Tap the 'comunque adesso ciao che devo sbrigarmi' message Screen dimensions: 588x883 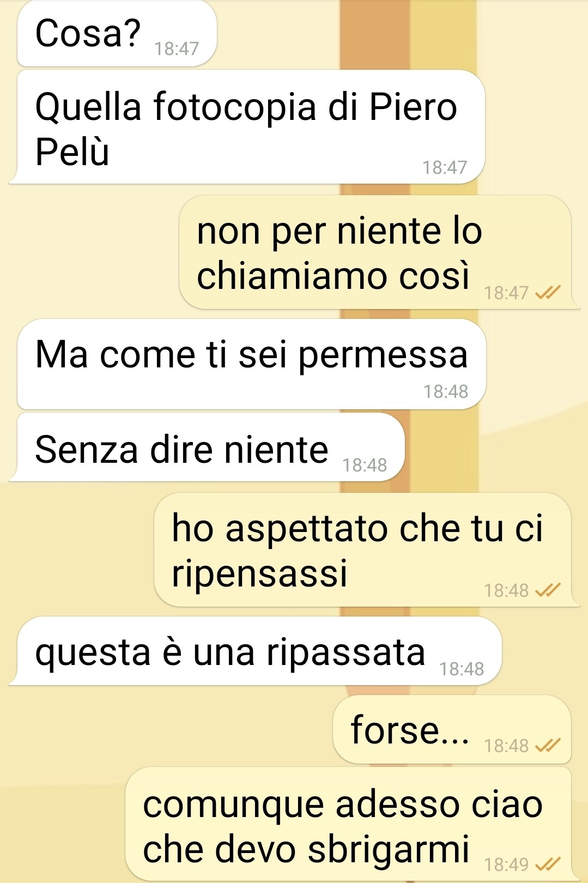click(x=348, y=824)
